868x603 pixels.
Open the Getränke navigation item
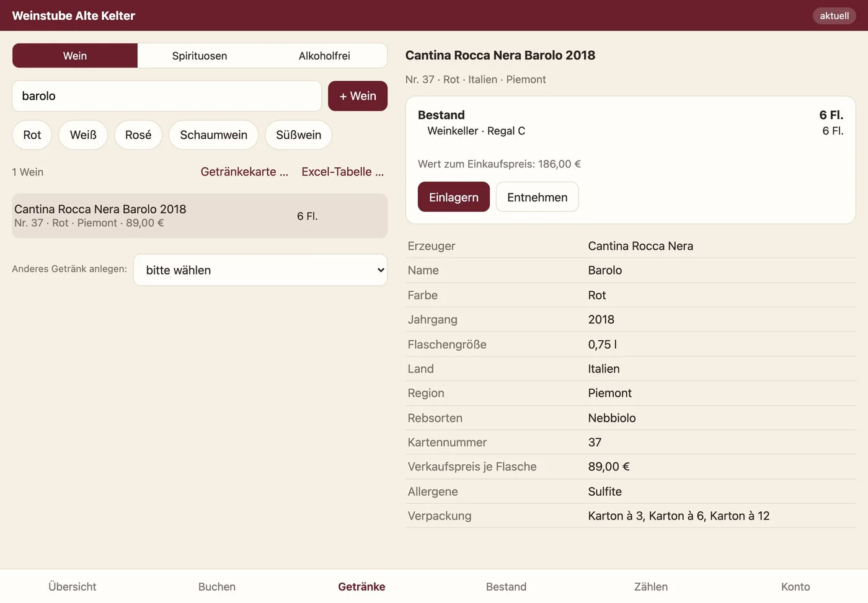(x=361, y=587)
